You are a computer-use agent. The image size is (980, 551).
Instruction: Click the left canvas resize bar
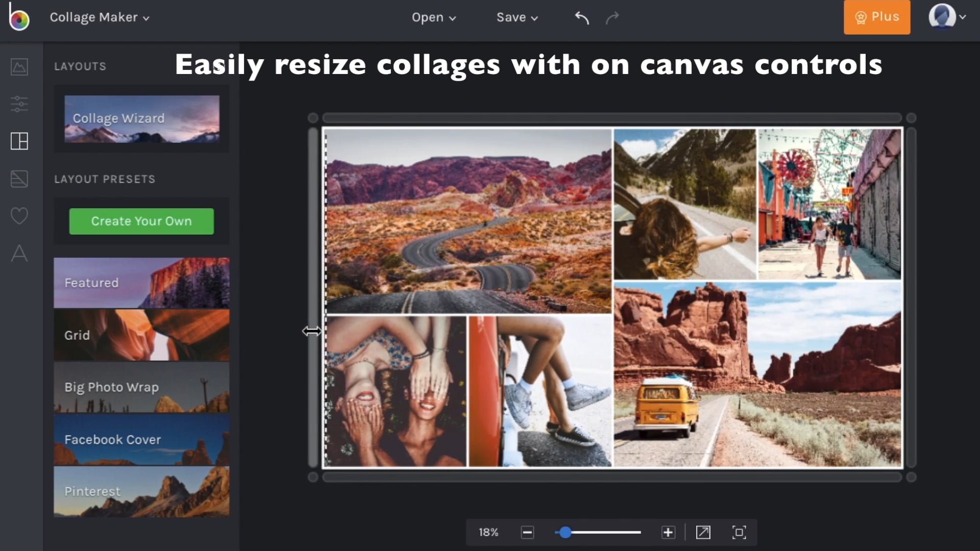click(x=313, y=297)
